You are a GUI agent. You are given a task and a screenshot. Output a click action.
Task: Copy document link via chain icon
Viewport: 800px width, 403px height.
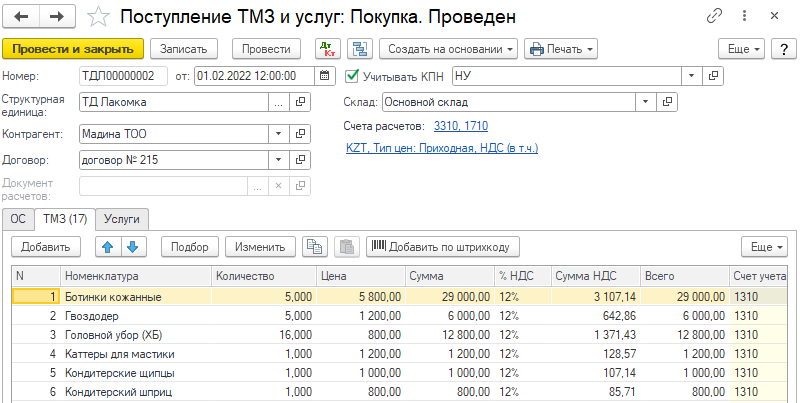point(714,17)
